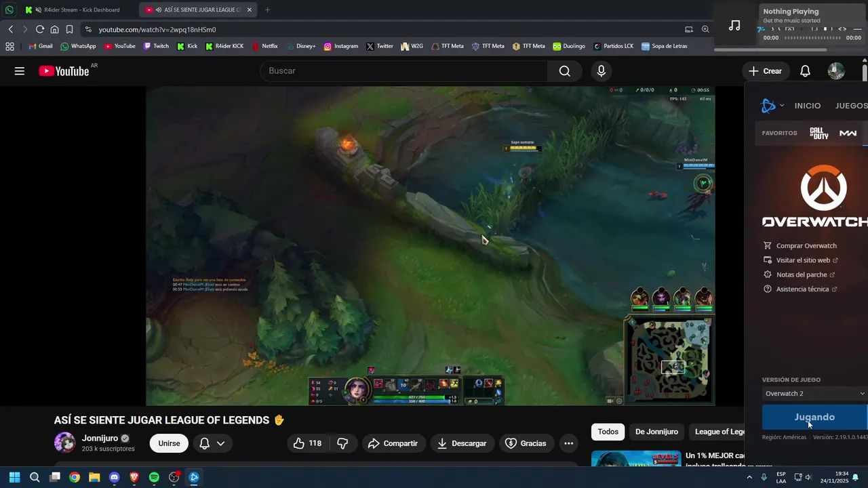Go to the browser home page

pos(55,30)
